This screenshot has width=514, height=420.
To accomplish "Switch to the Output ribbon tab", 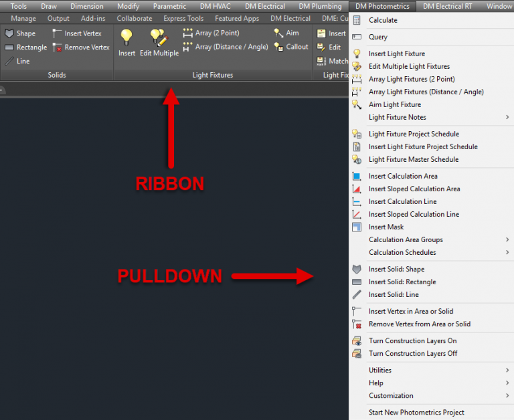I will [58, 19].
